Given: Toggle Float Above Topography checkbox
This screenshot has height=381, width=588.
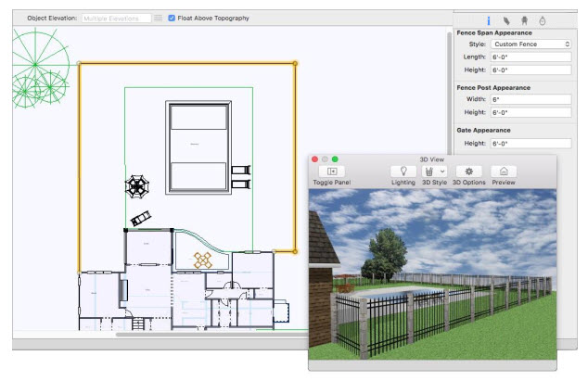Looking at the screenshot, I should tap(172, 18).
